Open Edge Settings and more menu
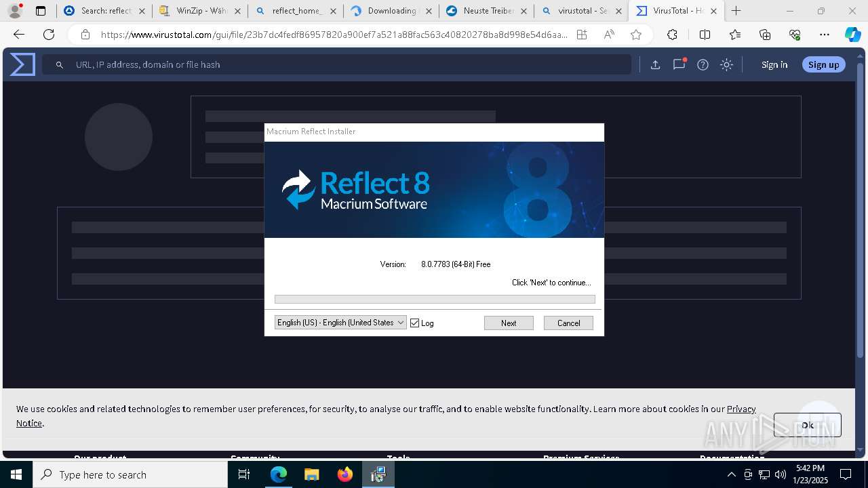 [x=825, y=35]
